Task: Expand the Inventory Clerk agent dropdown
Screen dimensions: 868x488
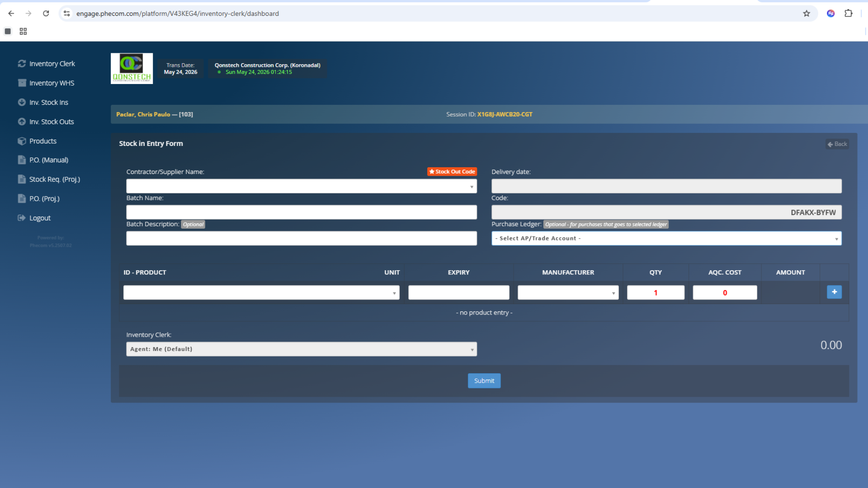Action: (x=302, y=349)
